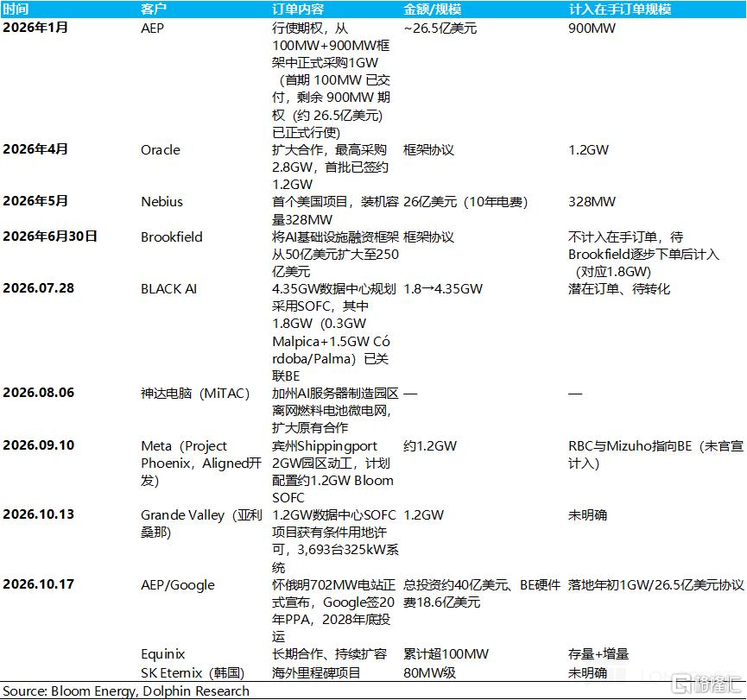The image size is (747, 700).
Task: Select the 金额/规模 column header
Action: (x=432, y=9)
